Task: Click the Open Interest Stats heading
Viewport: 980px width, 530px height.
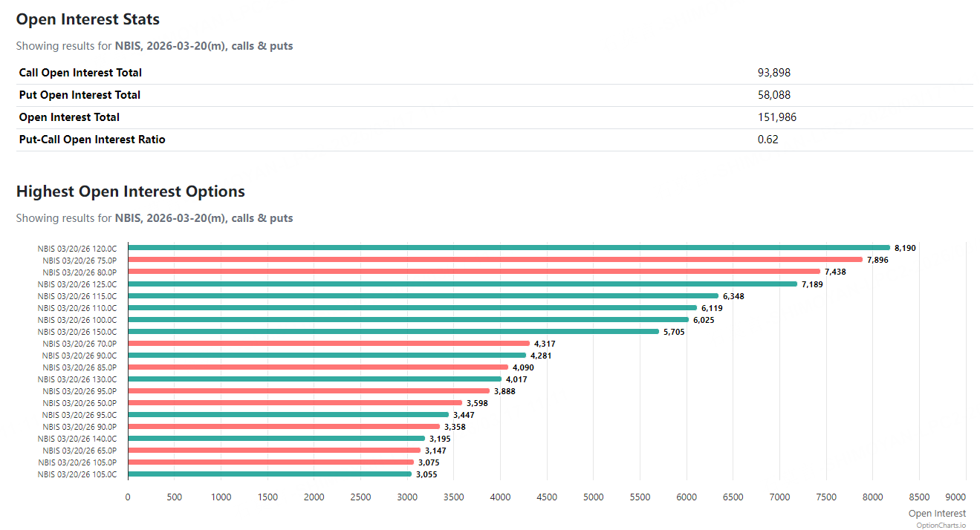Action: [88, 19]
